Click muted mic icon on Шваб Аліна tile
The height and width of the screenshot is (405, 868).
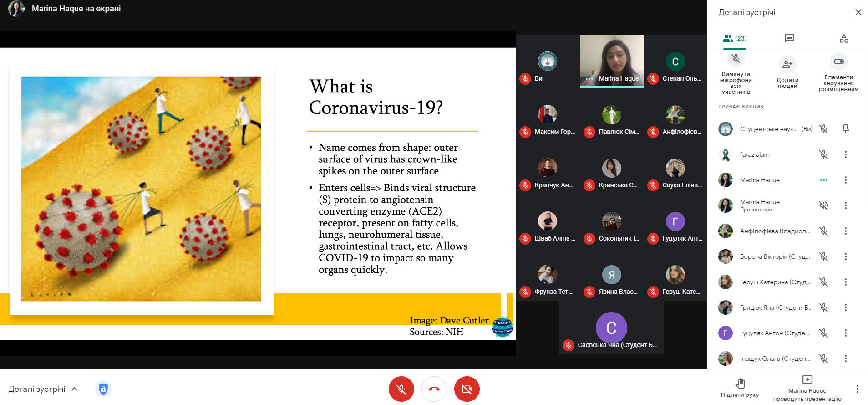pos(525,239)
